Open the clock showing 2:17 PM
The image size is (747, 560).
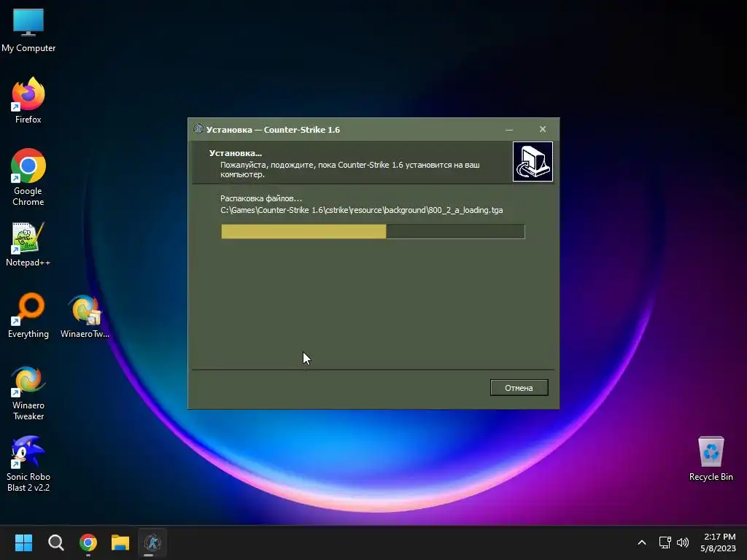pyautogui.click(x=719, y=542)
